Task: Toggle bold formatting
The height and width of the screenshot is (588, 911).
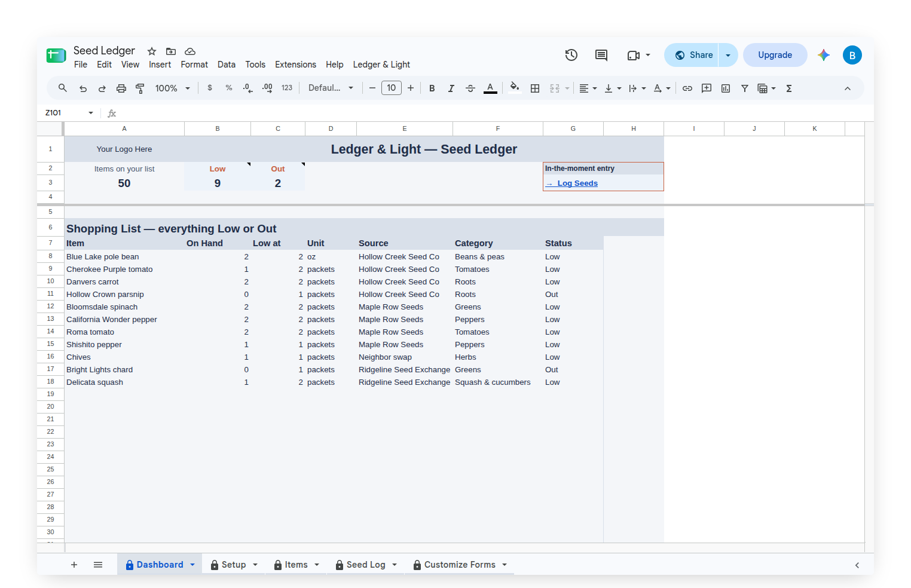Action: [432, 88]
